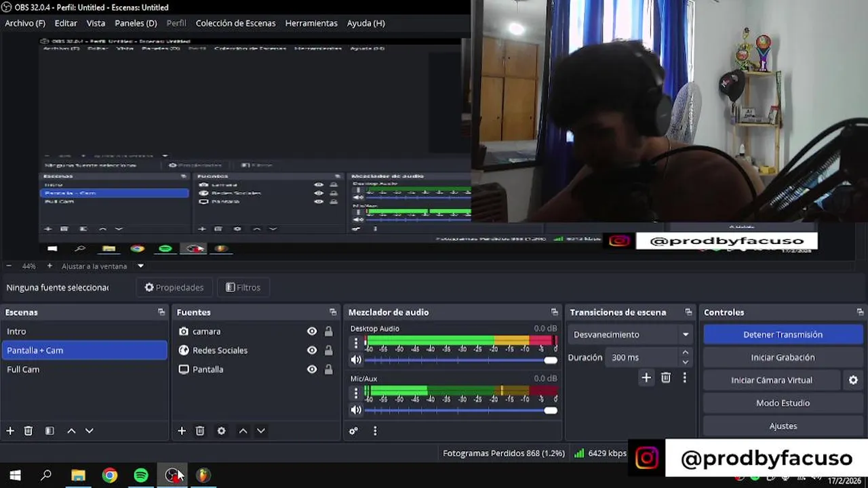
Task: Move scene down in Escenas toolbar
Action: click(x=89, y=430)
